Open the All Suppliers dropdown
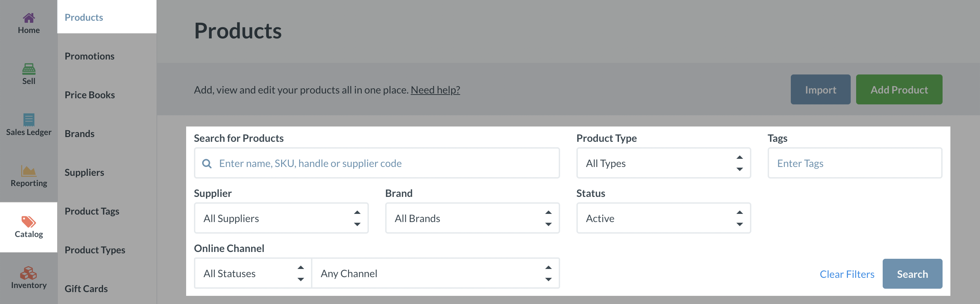This screenshot has width=980, height=304. tap(281, 219)
